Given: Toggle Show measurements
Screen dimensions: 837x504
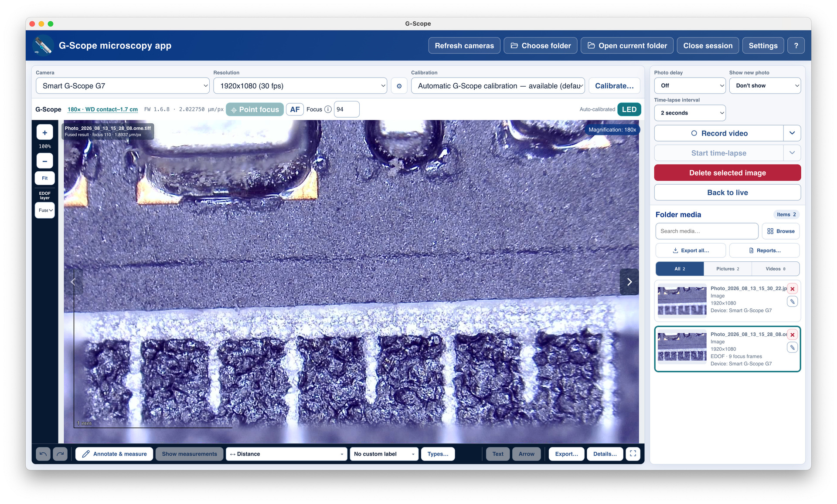Looking at the screenshot, I should point(189,454).
